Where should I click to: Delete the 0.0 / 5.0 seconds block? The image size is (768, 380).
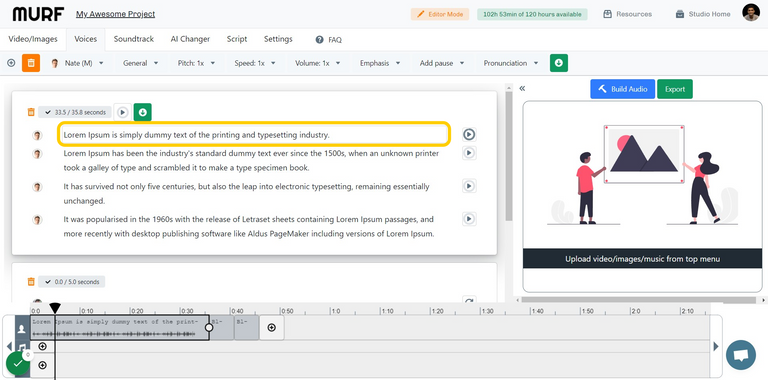(x=31, y=282)
